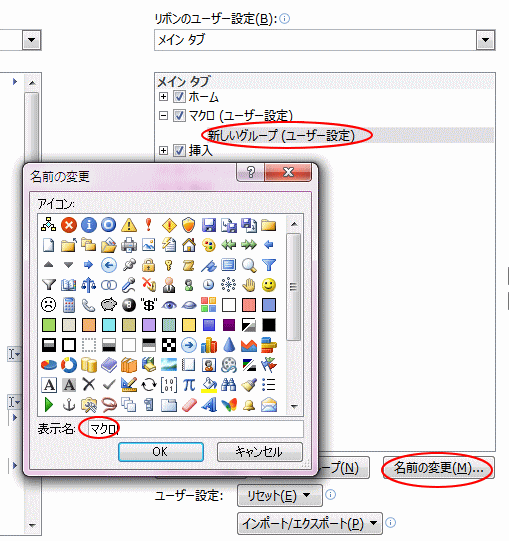Expand the ホーム tree node
Screen dimensions: 509x541
point(163,97)
